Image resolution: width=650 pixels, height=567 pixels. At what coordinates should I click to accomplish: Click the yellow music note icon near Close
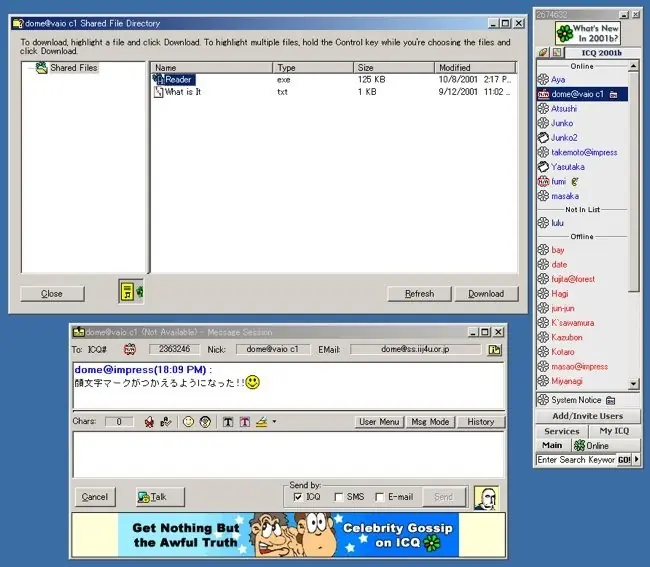(128, 291)
